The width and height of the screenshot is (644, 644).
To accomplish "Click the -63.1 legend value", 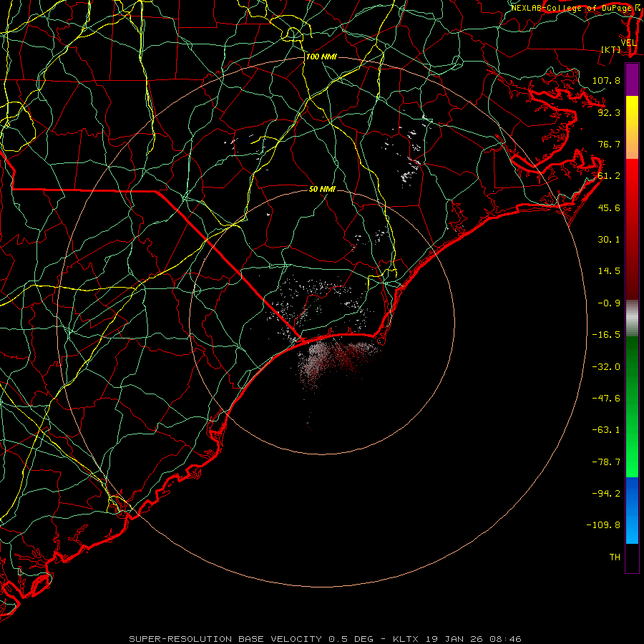I will [606, 430].
